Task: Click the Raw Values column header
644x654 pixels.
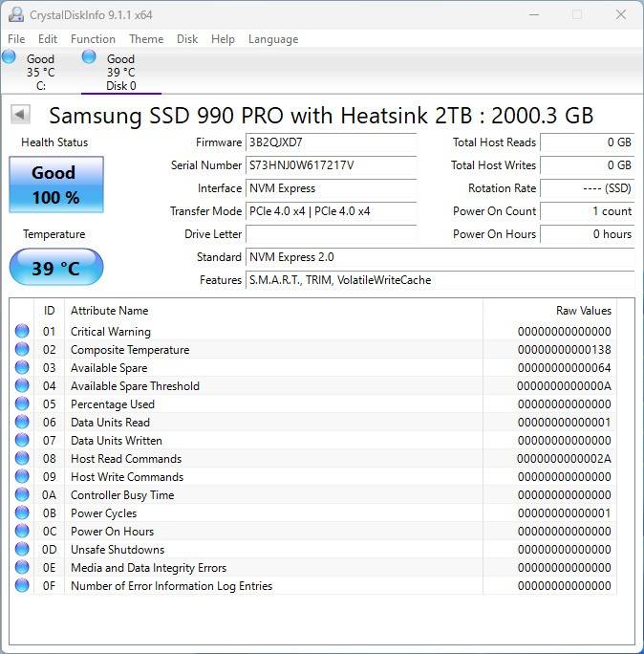Action: click(549, 311)
